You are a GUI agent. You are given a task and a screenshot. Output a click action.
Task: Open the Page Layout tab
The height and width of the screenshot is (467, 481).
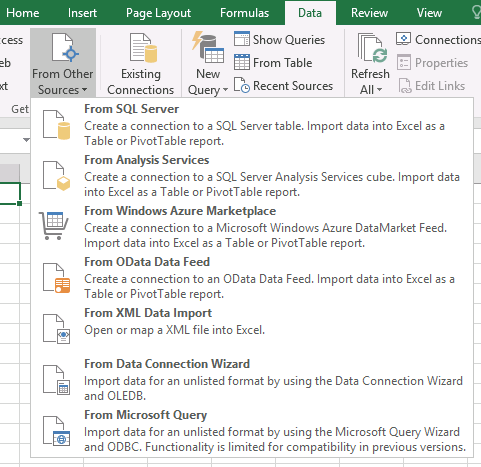click(158, 13)
